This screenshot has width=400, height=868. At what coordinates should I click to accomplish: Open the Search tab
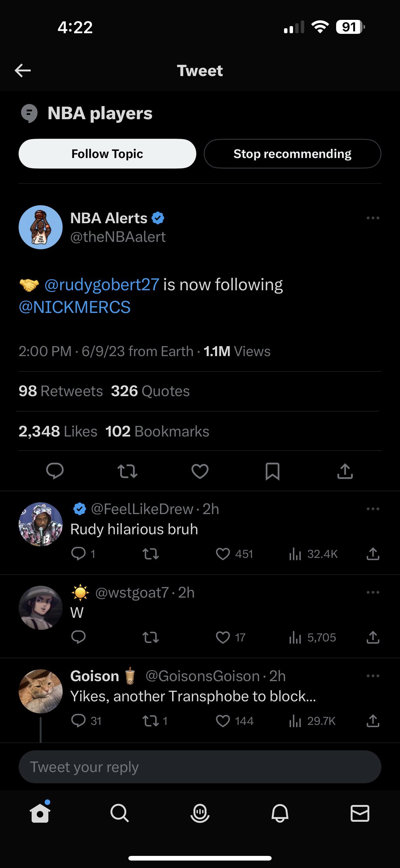click(x=119, y=813)
